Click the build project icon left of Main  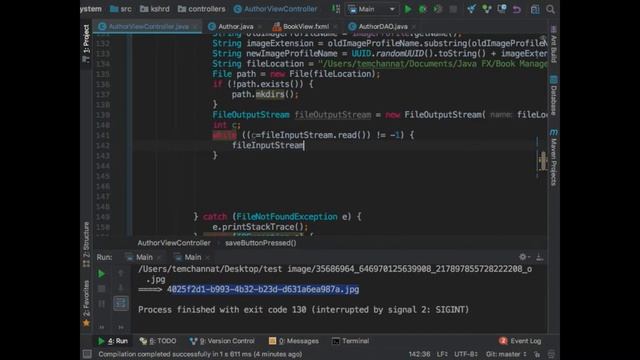[336, 9]
